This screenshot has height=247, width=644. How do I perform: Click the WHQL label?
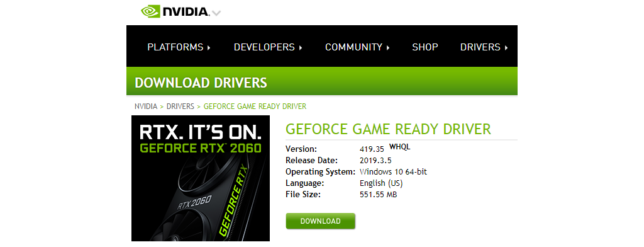(x=399, y=147)
